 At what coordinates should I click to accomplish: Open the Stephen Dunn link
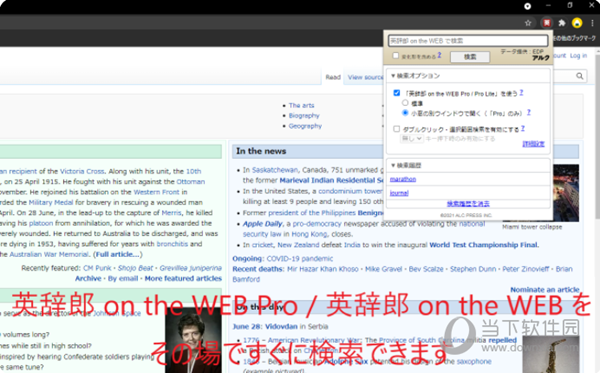473,269
